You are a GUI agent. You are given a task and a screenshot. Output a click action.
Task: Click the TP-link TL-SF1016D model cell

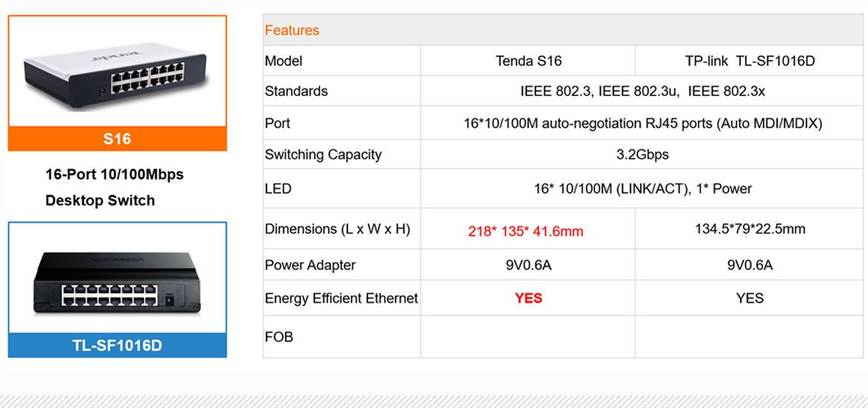[x=749, y=61]
